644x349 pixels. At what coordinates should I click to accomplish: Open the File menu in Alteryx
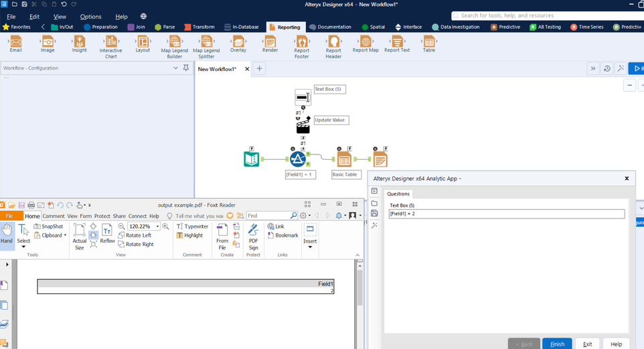(11, 17)
